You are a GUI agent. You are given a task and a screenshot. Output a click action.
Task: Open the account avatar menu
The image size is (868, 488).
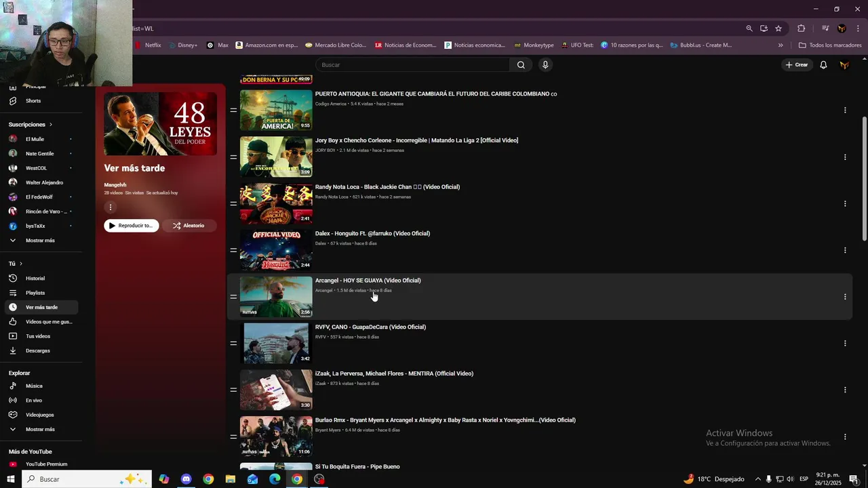[x=844, y=65]
